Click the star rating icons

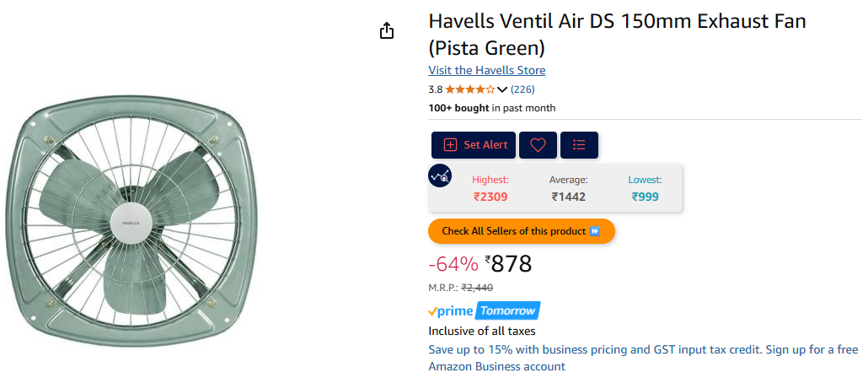tap(469, 89)
